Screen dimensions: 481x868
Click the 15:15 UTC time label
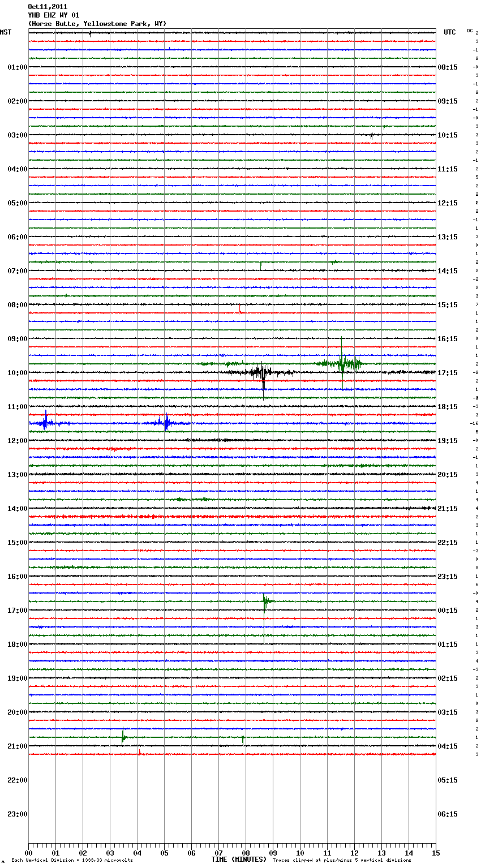tap(448, 305)
